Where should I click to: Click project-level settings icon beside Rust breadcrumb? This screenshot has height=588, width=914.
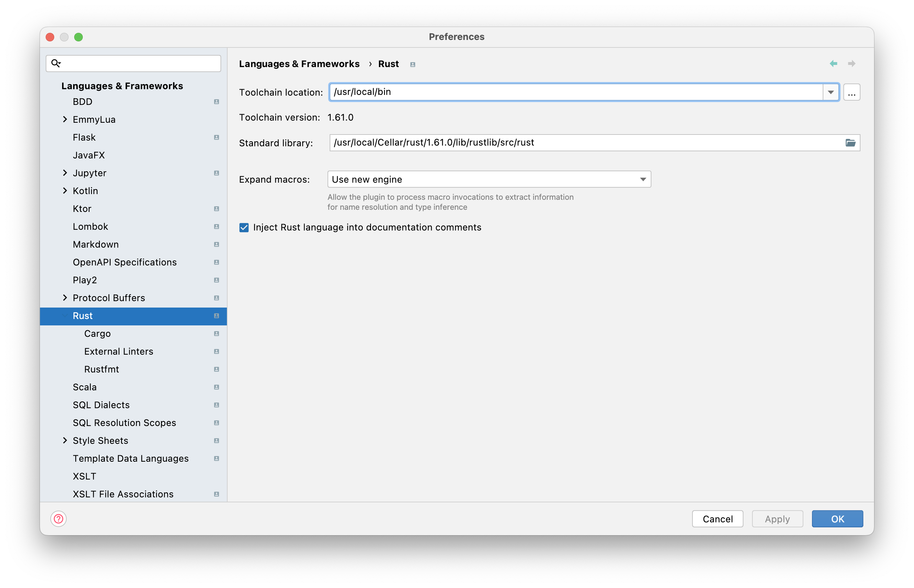click(412, 65)
